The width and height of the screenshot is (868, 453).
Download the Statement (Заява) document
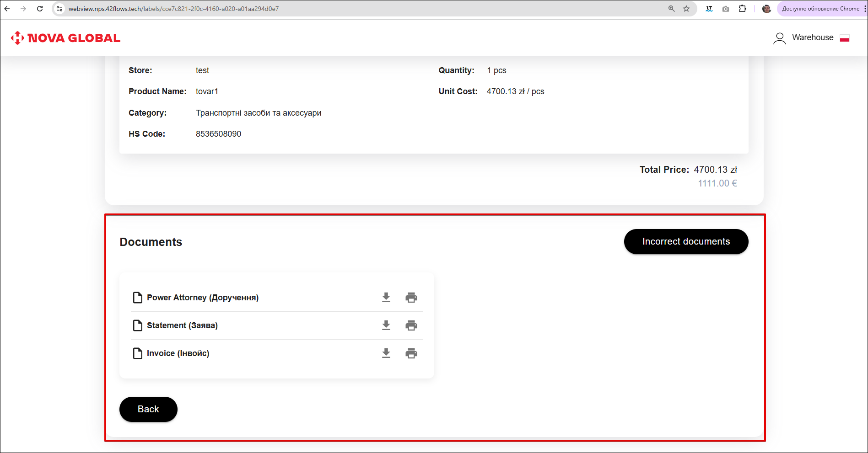click(x=386, y=325)
